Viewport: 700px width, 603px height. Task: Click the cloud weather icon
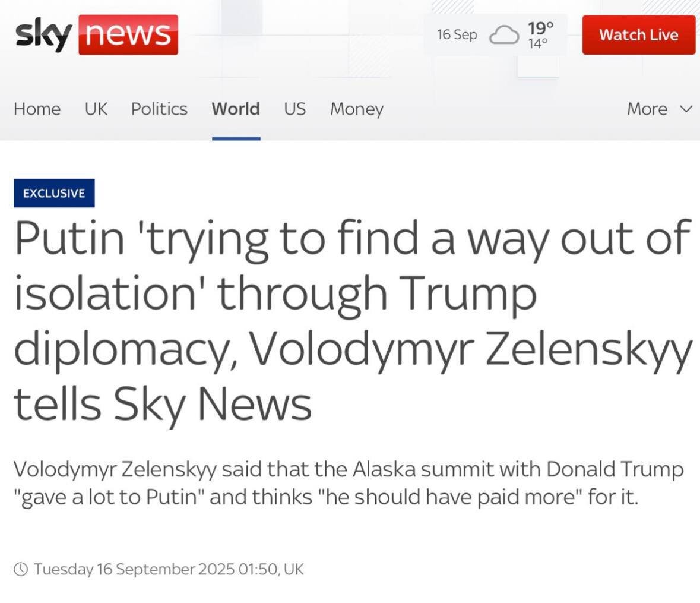click(x=503, y=35)
